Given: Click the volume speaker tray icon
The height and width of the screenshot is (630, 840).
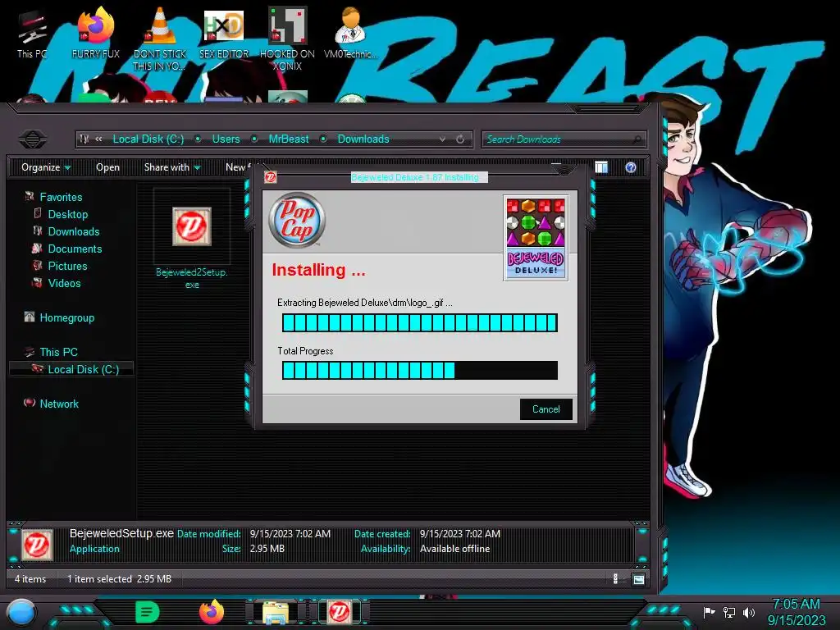Looking at the screenshot, I should (749, 612).
